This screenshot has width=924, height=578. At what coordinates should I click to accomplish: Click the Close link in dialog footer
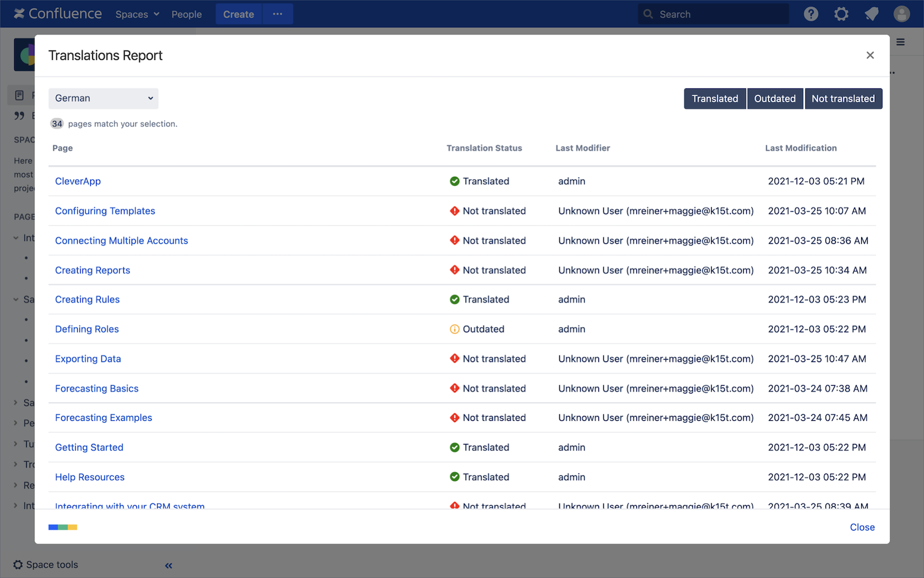point(862,527)
